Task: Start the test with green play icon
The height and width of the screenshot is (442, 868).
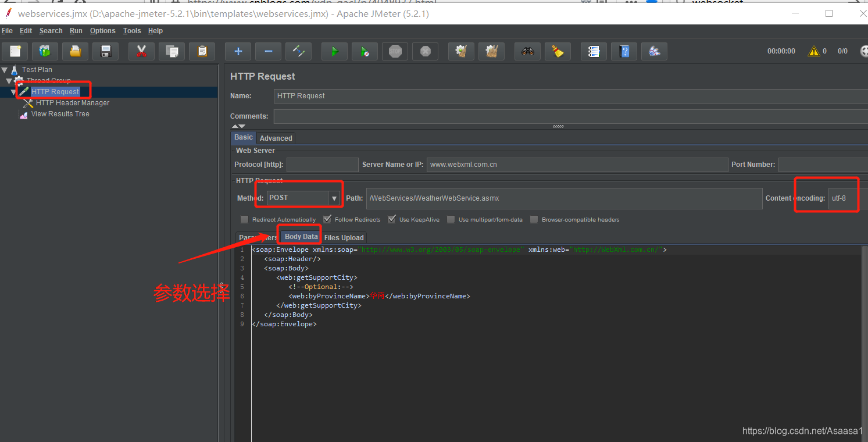Action: click(x=335, y=51)
